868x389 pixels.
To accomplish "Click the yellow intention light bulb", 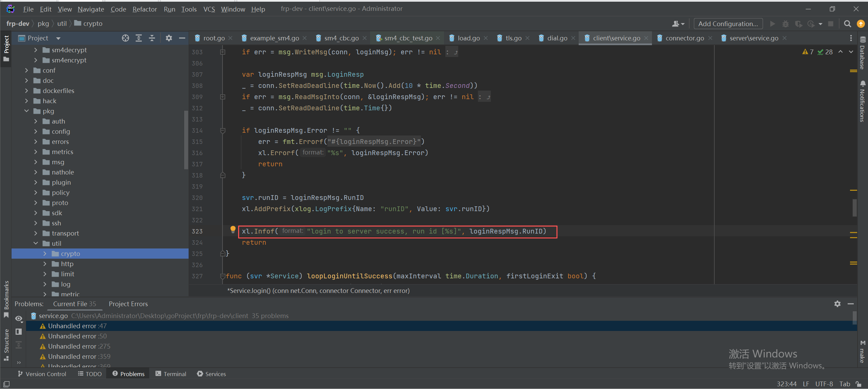I will tap(233, 229).
